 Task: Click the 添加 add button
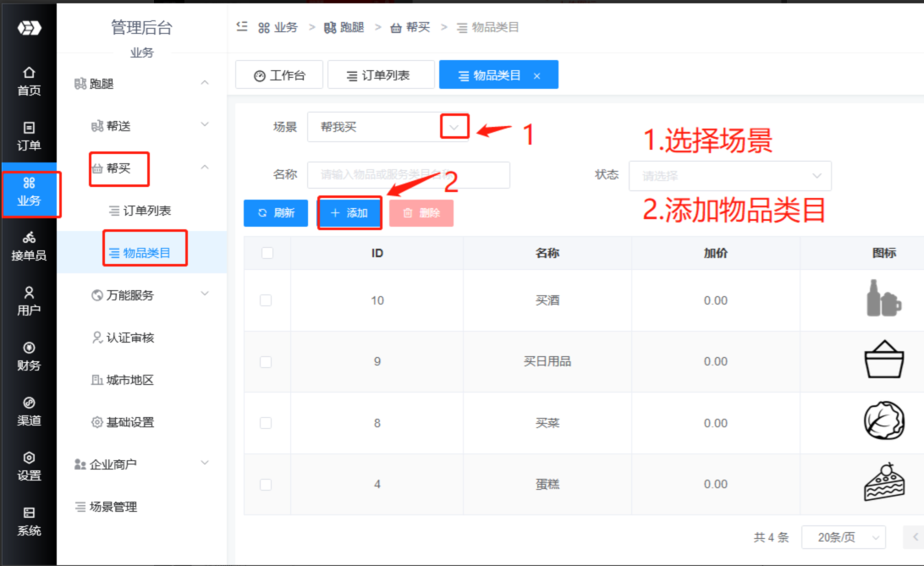tap(349, 213)
